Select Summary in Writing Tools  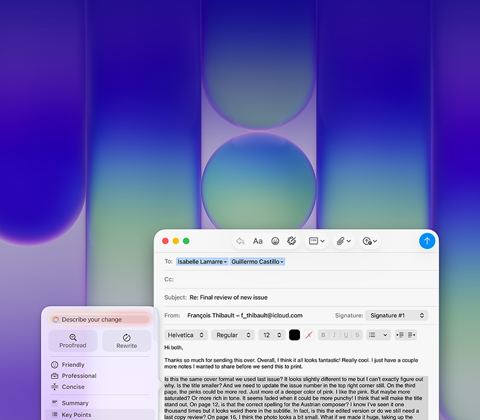[x=70, y=403]
